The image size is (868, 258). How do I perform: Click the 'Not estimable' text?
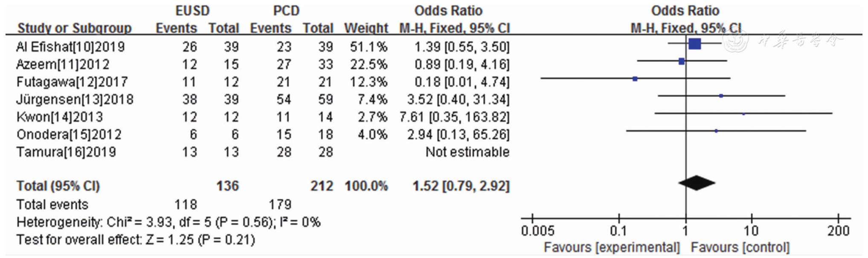tap(467, 152)
